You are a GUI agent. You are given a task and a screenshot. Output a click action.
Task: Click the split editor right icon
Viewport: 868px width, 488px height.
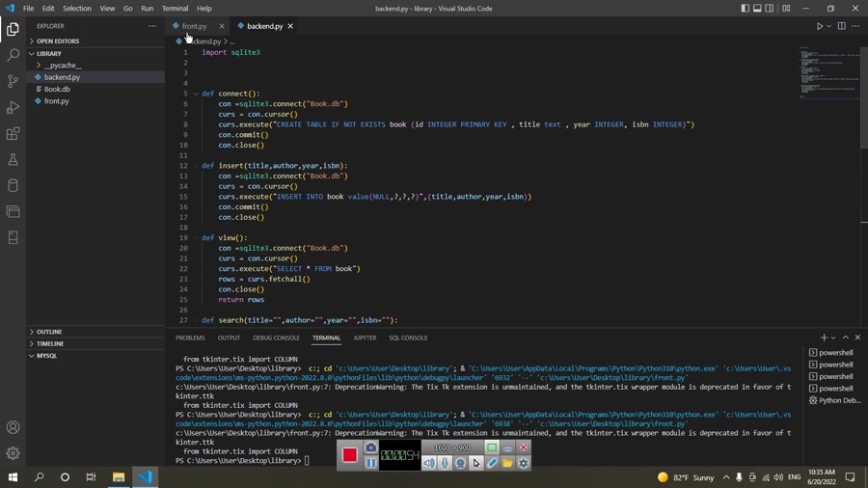[841, 26]
